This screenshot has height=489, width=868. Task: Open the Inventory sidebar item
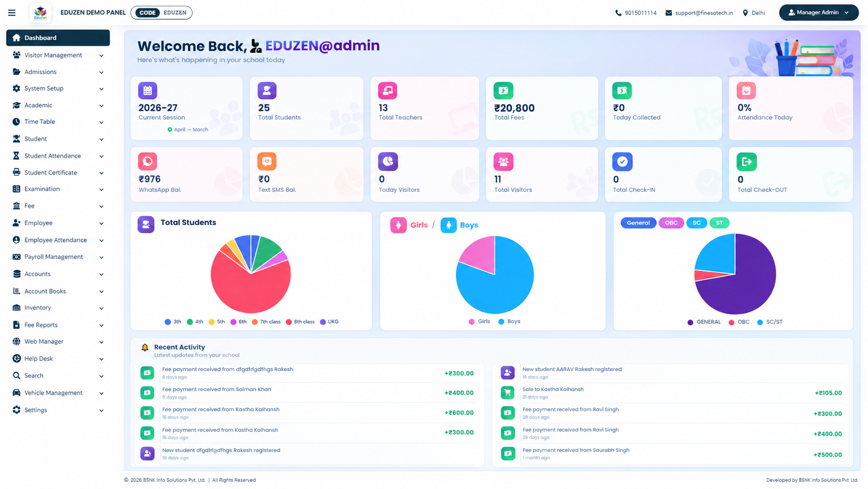58,308
